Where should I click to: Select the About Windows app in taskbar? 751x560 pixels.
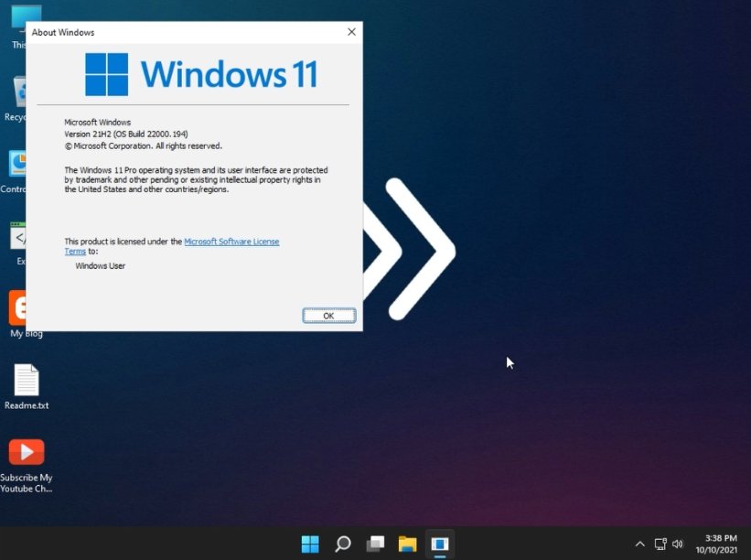(440, 544)
